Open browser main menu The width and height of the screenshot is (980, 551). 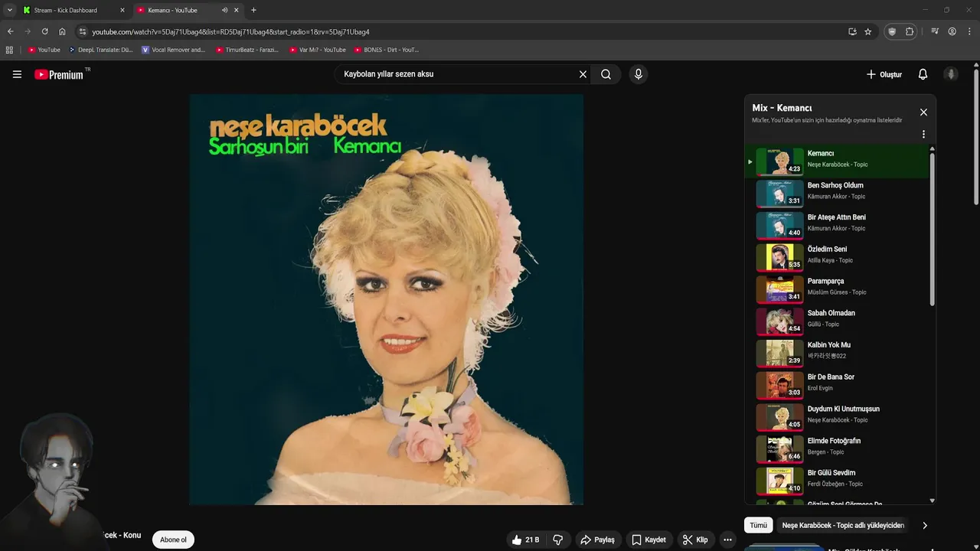[x=969, y=31]
